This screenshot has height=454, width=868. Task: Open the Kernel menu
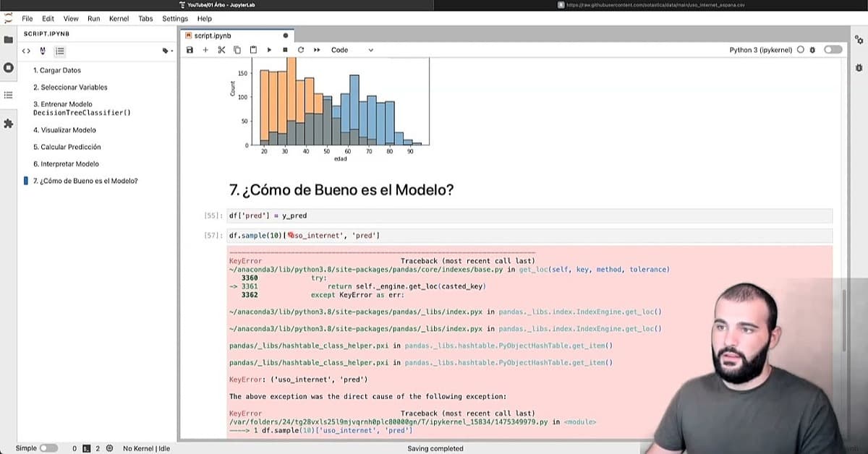coord(119,19)
